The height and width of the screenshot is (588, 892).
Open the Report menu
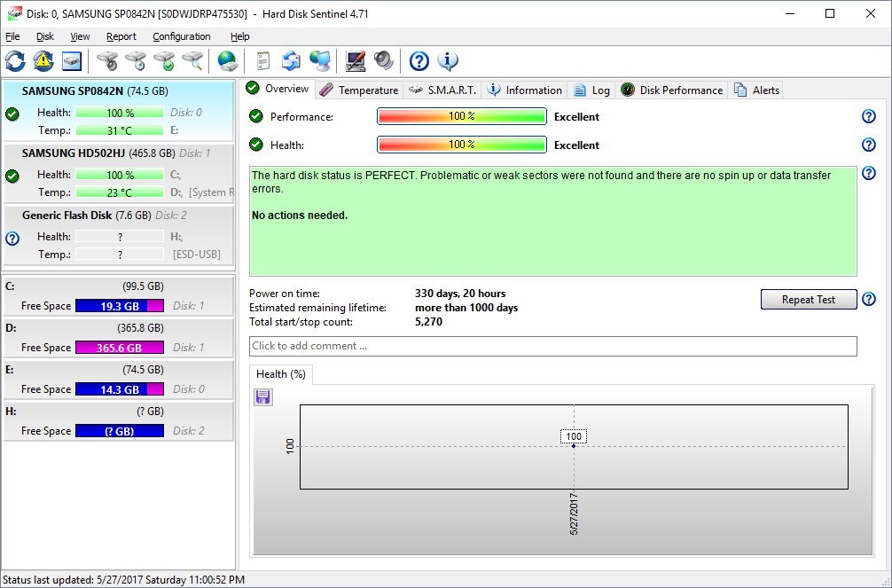tap(121, 36)
